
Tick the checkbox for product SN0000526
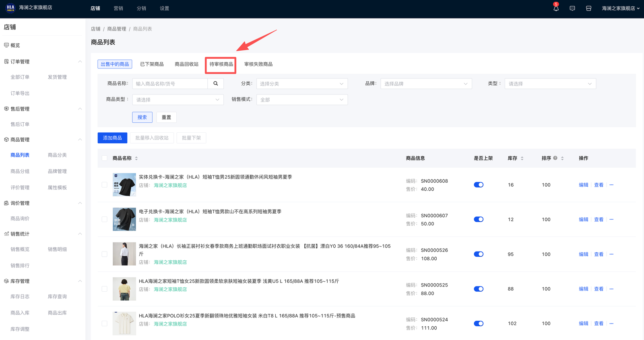coord(105,254)
